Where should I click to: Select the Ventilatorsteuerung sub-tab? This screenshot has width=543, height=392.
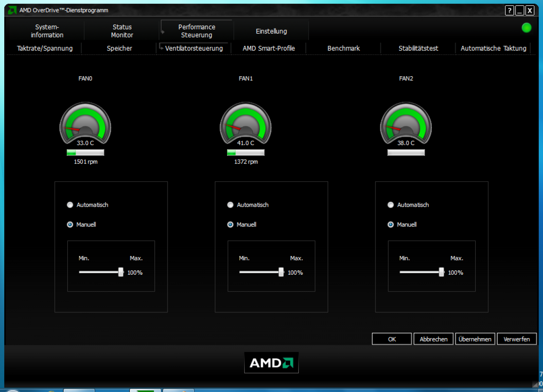click(x=194, y=48)
